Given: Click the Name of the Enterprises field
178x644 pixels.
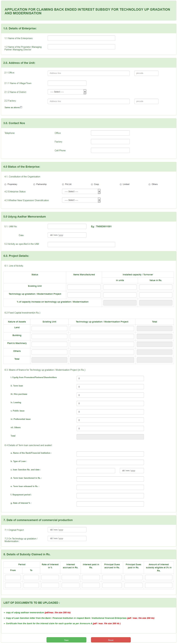Looking at the screenshot, I should (81, 38).
